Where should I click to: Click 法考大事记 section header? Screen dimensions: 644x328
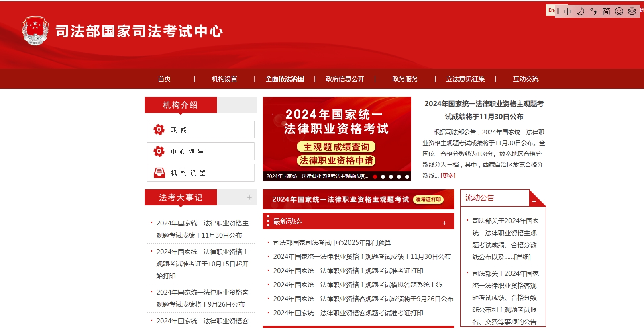pos(181,197)
